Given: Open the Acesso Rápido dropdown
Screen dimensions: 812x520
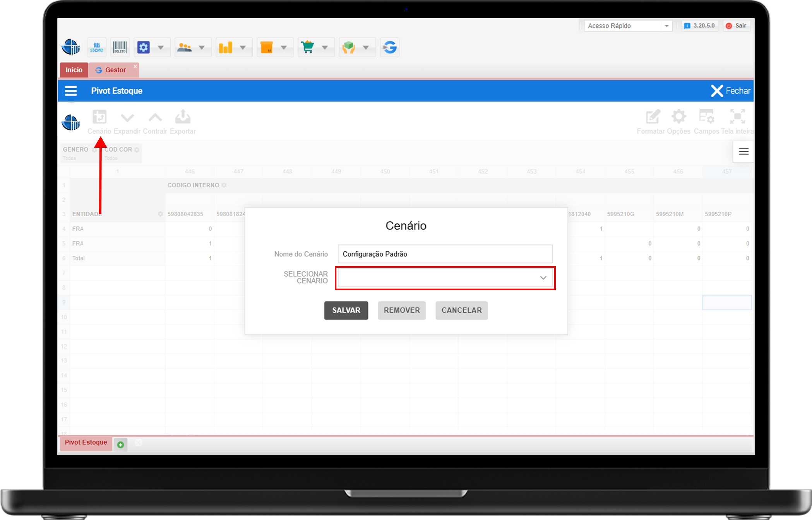Looking at the screenshot, I should coord(628,26).
